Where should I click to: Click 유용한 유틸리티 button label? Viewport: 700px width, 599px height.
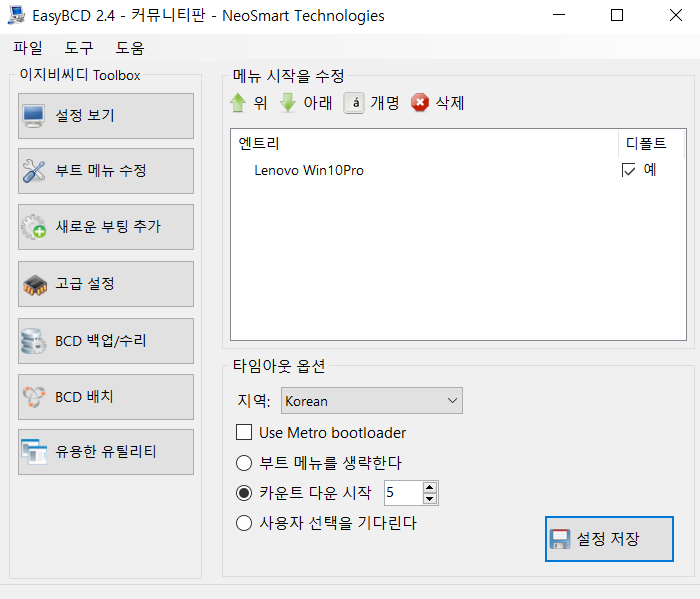pos(106,451)
